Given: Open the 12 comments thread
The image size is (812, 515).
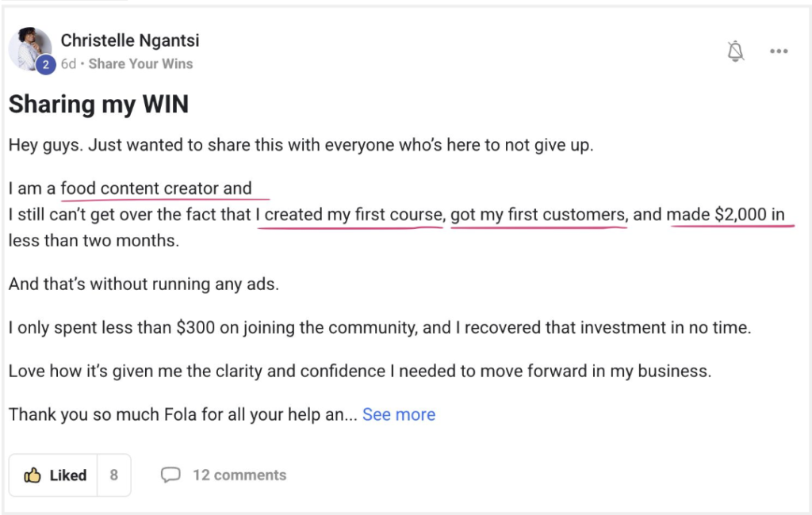Looking at the screenshot, I should pyautogui.click(x=239, y=475).
